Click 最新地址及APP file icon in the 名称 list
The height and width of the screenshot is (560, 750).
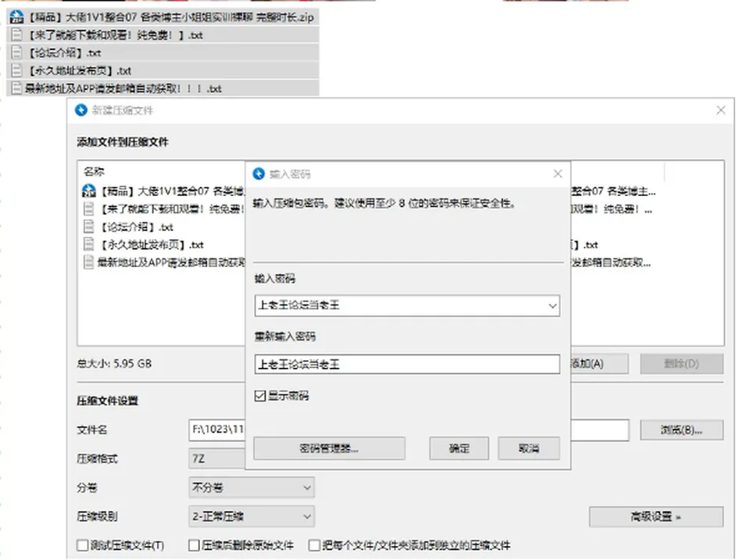[89, 262]
